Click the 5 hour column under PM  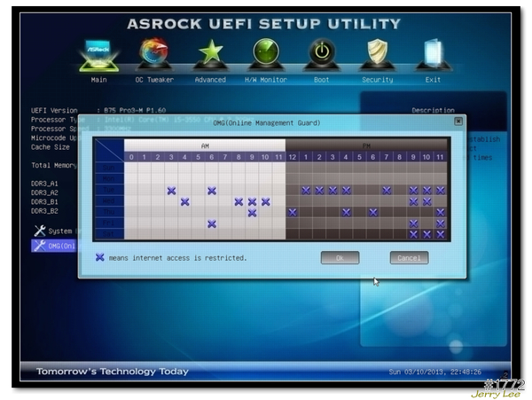pos(359,157)
